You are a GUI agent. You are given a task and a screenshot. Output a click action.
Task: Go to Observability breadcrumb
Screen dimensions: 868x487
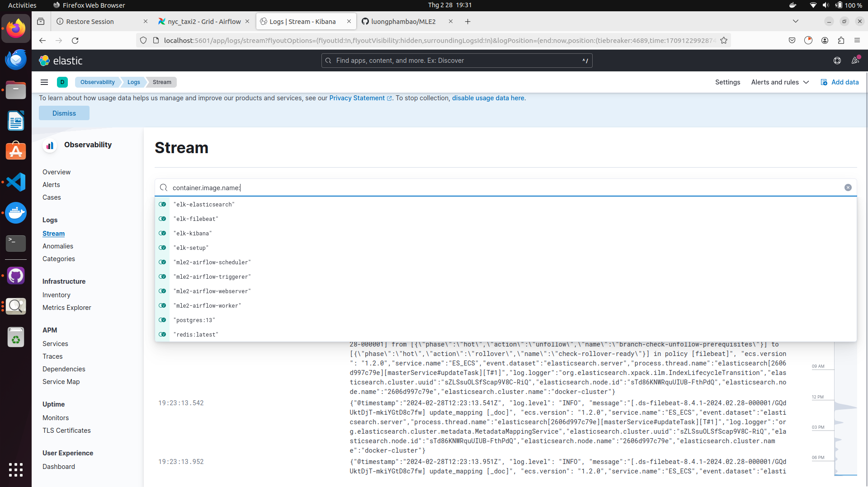click(98, 82)
